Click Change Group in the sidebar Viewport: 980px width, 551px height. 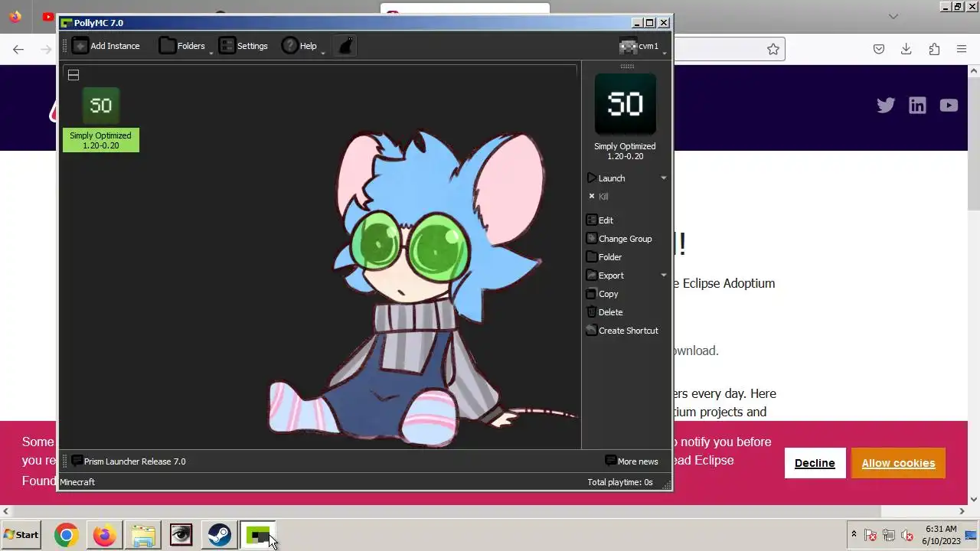(619, 239)
